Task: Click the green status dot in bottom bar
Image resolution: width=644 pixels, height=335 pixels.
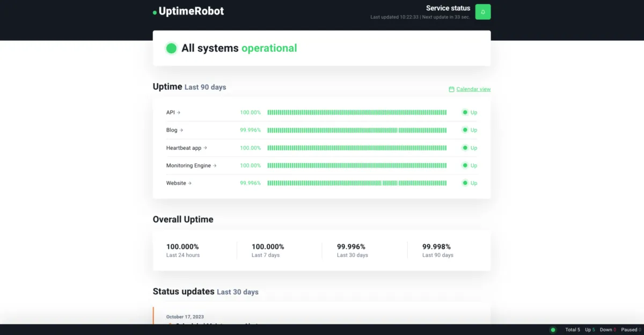Action: tap(553, 330)
